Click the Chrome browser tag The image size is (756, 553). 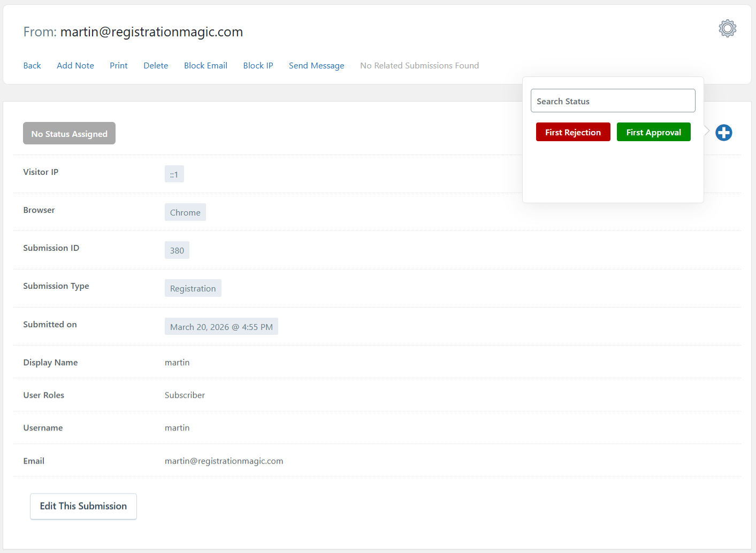pos(185,212)
